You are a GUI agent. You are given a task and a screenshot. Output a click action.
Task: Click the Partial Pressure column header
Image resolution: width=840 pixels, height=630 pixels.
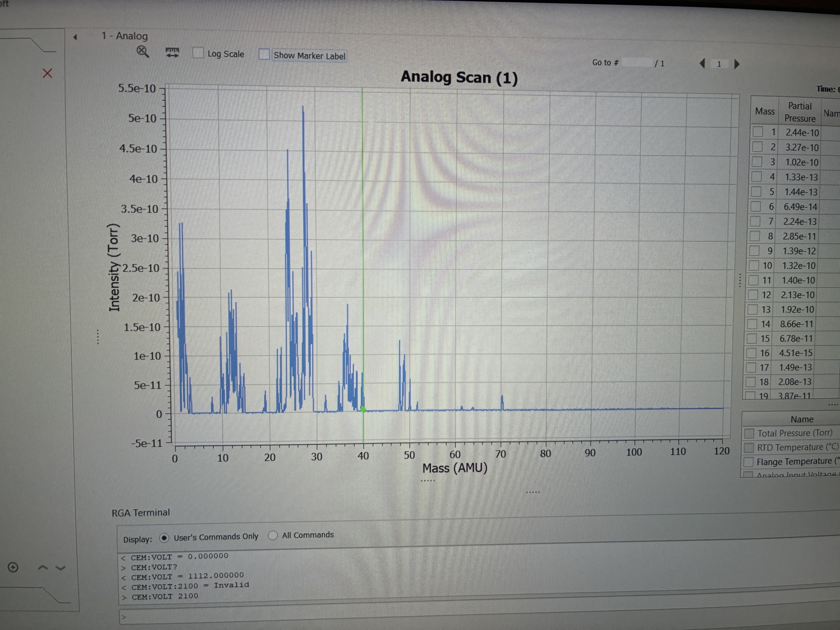(x=799, y=112)
